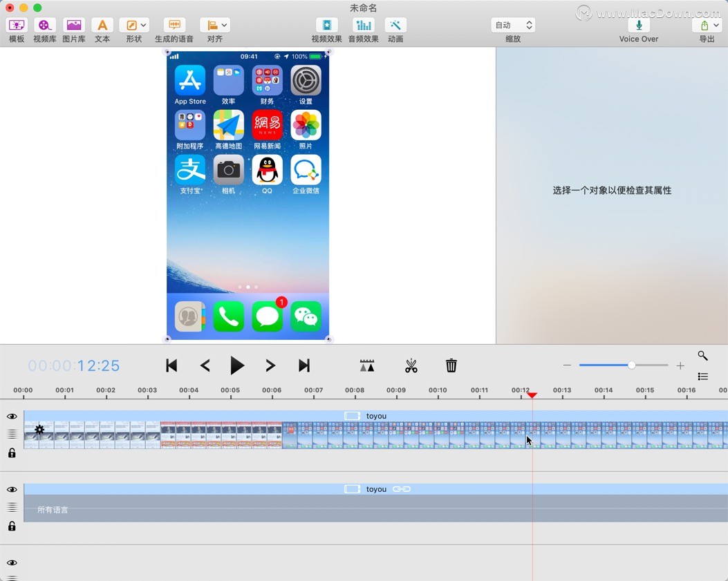Toggle lock on the first toyou video track
The image size is (728, 581).
(x=12, y=453)
